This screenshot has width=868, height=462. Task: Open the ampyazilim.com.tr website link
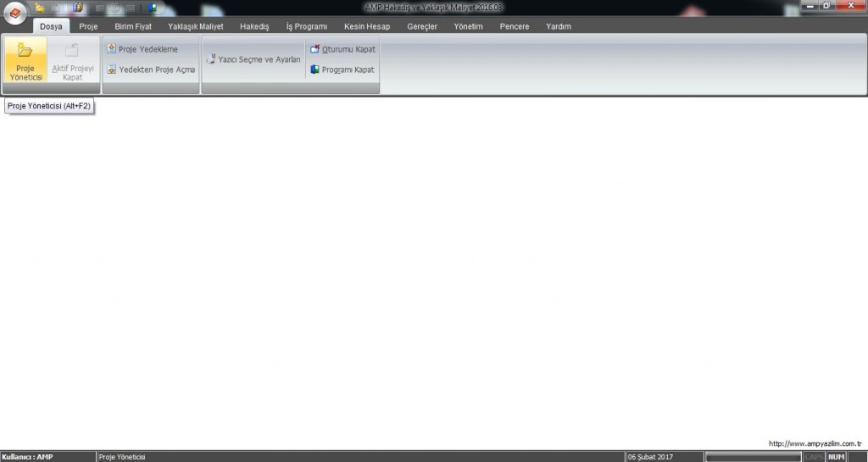pos(815,443)
